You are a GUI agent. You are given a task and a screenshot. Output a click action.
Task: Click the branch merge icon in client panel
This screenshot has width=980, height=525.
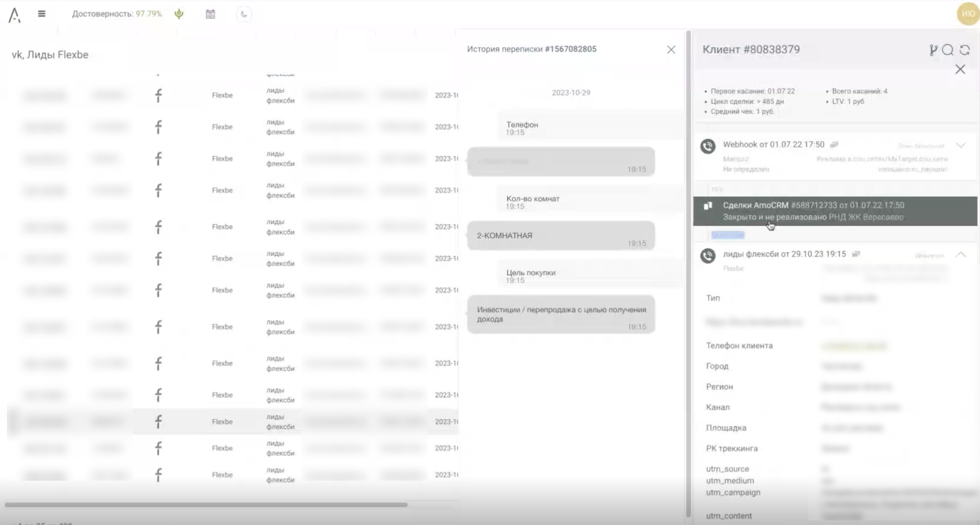(x=933, y=50)
